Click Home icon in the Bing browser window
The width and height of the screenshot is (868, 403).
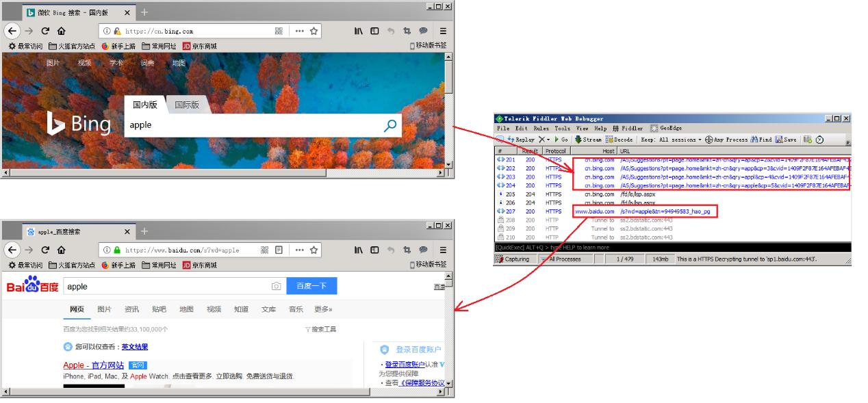pos(62,31)
